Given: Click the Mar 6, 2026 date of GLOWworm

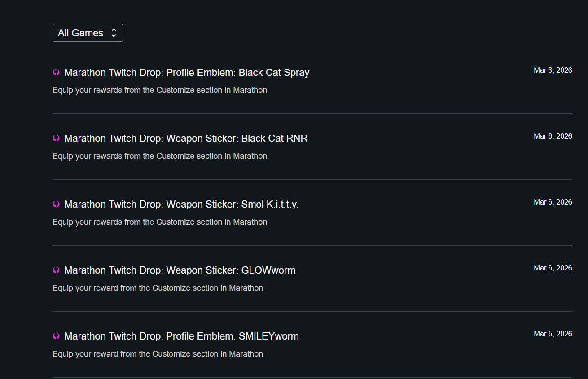Looking at the screenshot, I should 553,268.
